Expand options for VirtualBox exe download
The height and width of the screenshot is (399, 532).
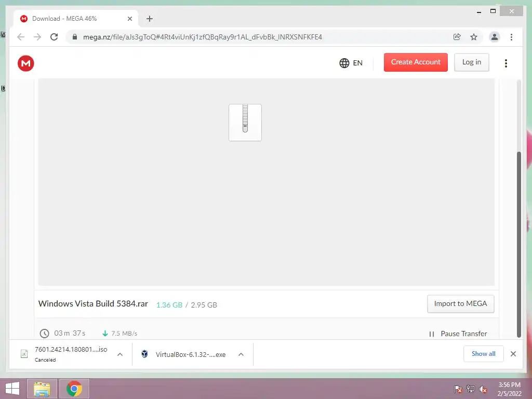241,354
